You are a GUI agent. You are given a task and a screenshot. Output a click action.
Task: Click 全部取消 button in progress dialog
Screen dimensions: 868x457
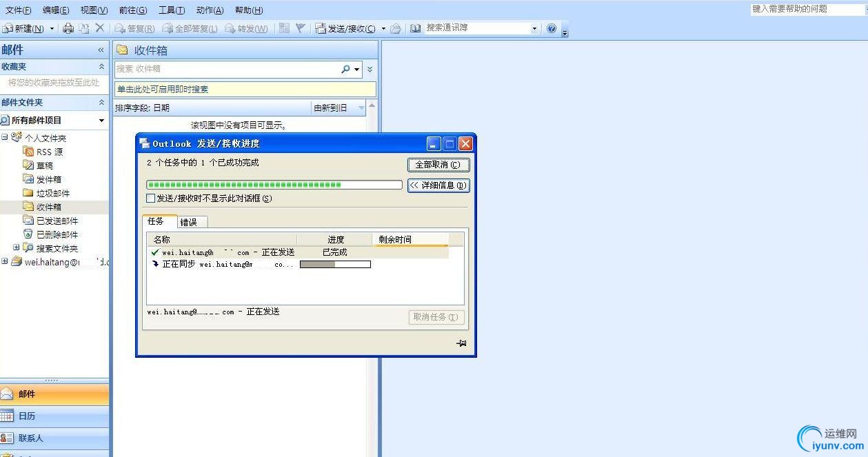[438, 165]
